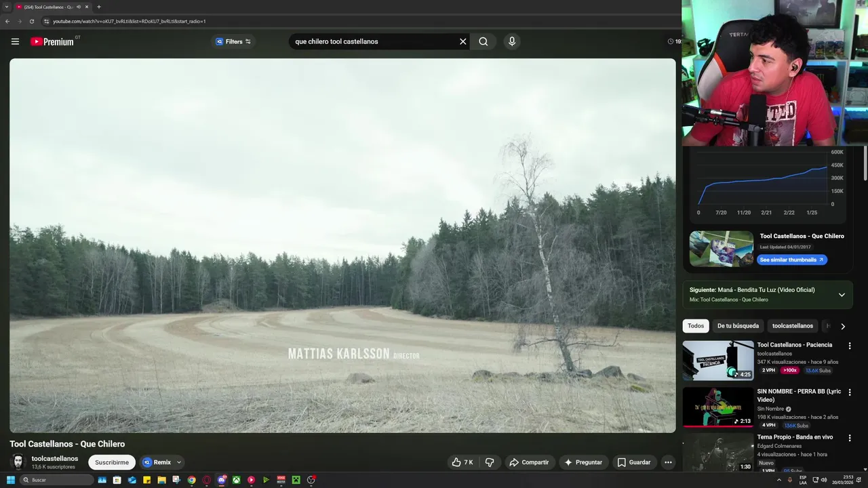Screen dimensions: 868x488
Task: Click the Que Chilero stats thumbnail
Action: (722, 249)
